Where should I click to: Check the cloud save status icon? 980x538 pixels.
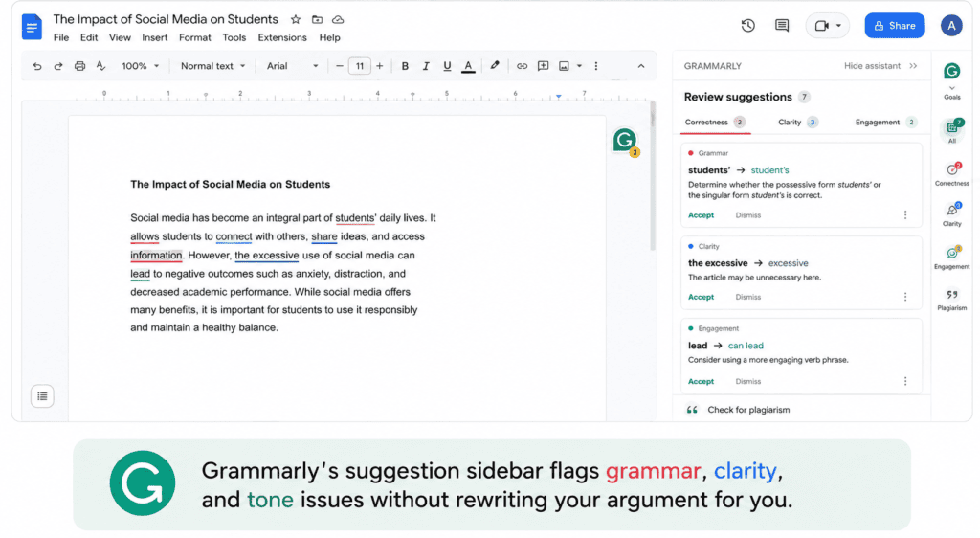[x=338, y=19]
